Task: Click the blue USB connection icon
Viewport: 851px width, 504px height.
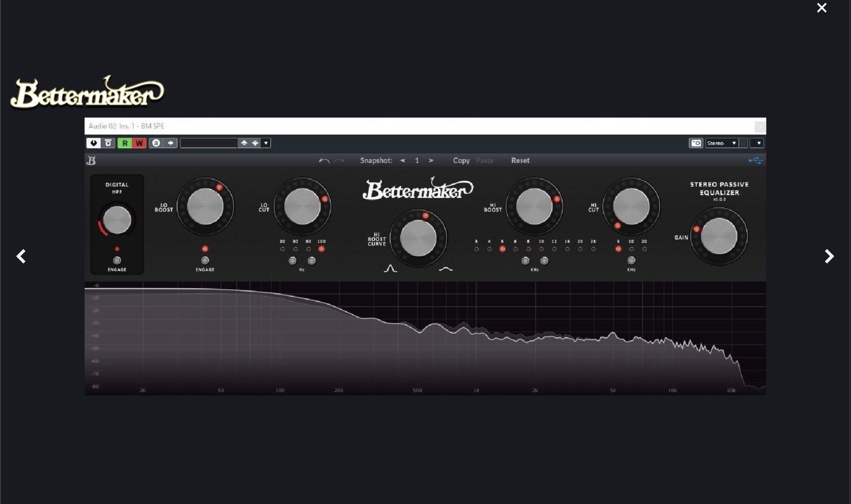Action: (x=755, y=161)
